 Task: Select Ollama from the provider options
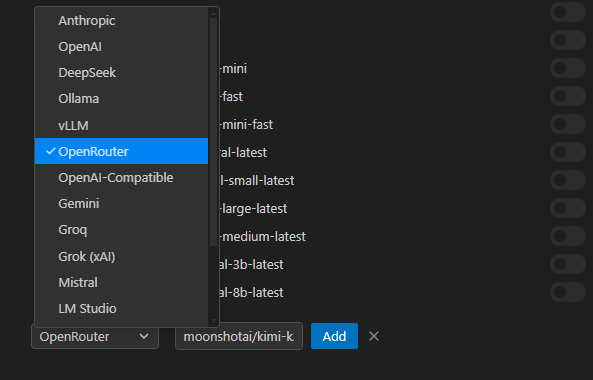point(121,99)
